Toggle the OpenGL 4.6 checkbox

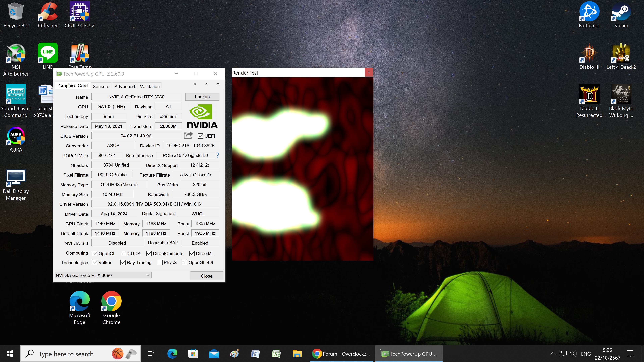click(x=184, y=263)
